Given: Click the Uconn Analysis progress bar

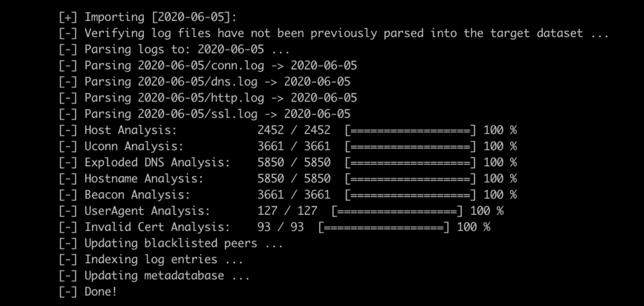Looking at the screenshot, I should (x=410, y=146).
